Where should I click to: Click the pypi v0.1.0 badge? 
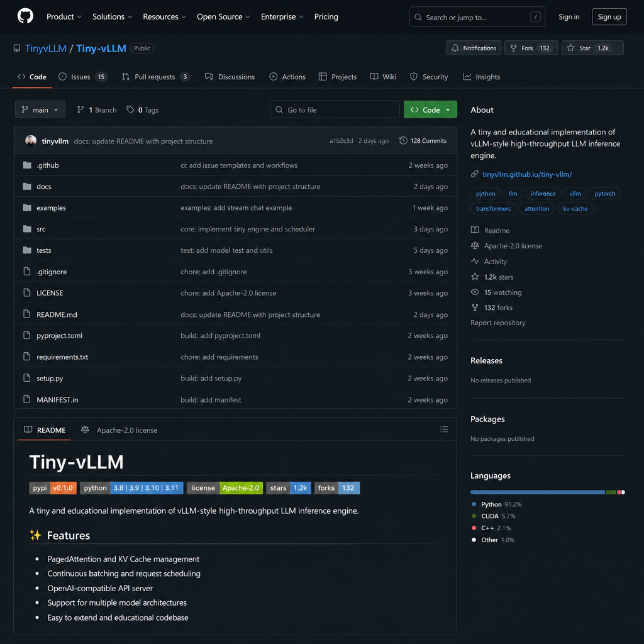[x=53, y=488]
